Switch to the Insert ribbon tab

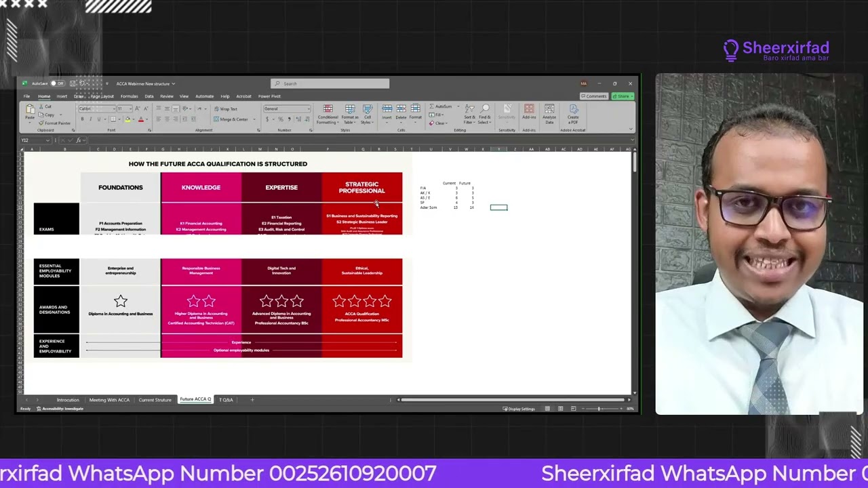(x=62, y=96)
